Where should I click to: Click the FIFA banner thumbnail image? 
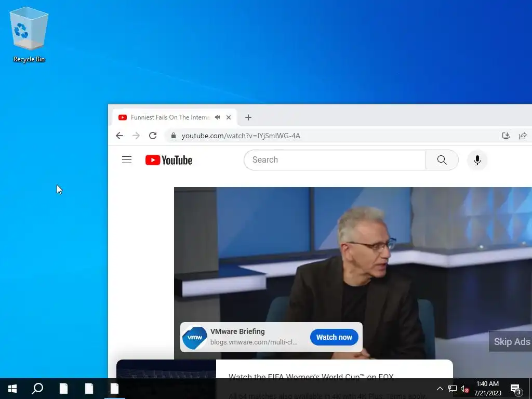[x=166, y=369]
